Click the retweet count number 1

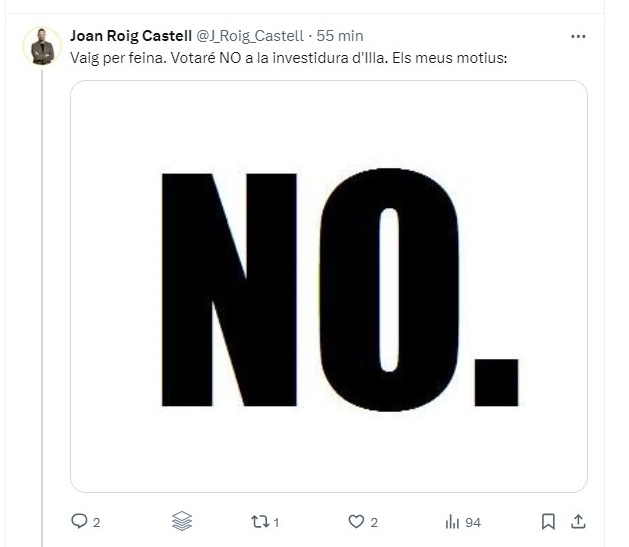point(276,522)
